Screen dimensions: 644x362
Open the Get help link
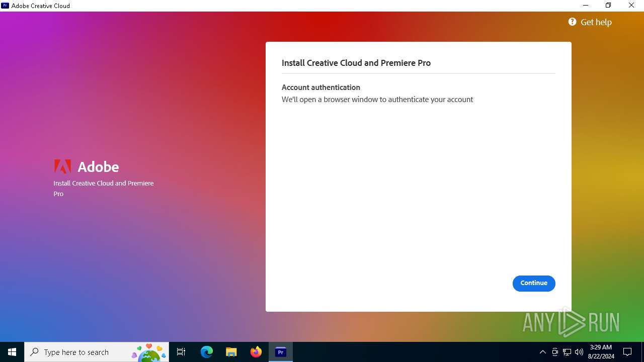point(596,22)
